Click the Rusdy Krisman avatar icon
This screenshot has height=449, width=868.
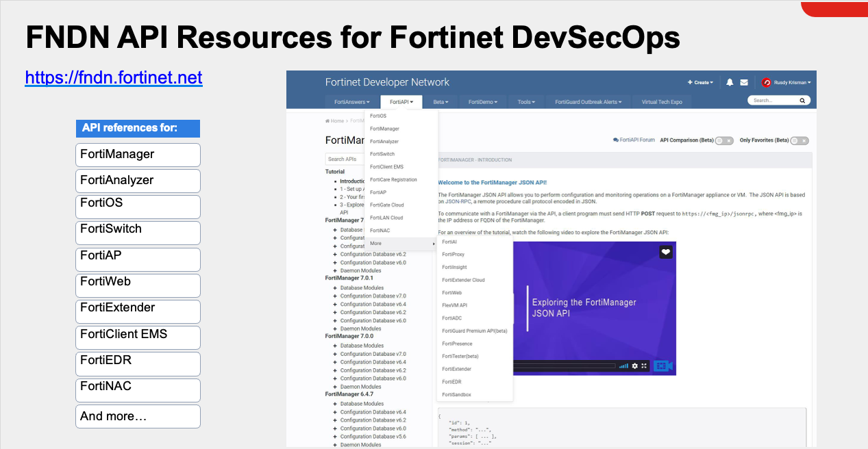[x=767, y=82]
